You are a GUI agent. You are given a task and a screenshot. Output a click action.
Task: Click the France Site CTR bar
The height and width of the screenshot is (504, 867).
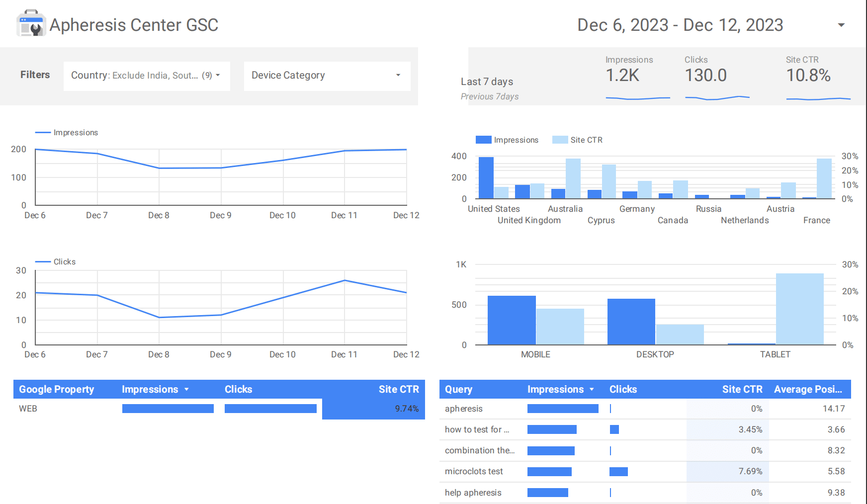824,179
